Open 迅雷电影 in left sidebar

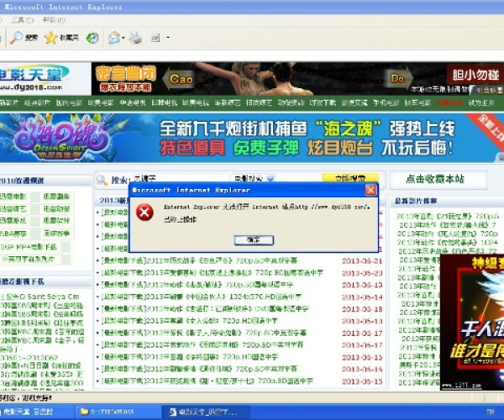(x=13, y=197)
